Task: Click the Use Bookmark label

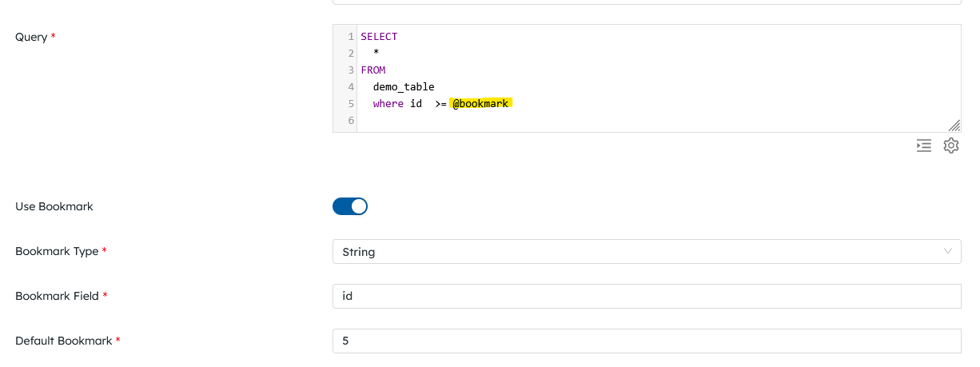Action: click(54, 206)
